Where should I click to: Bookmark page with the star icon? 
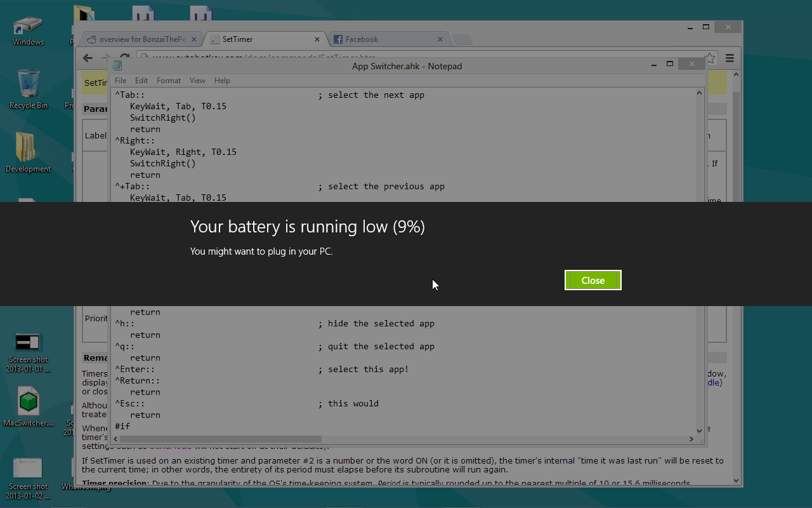coord(710,58)
